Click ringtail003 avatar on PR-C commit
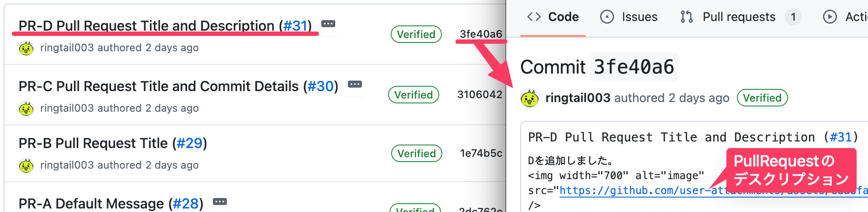 [x=26, y=109]
